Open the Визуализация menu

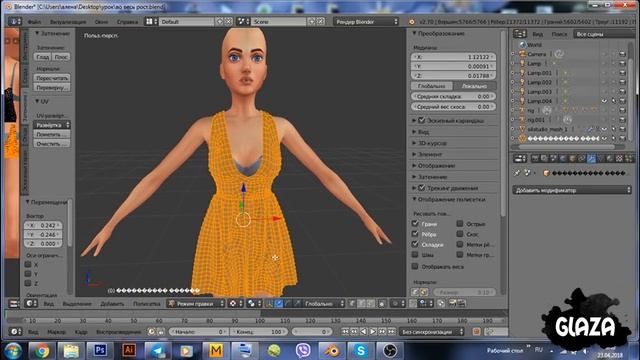tap(68, 22)
